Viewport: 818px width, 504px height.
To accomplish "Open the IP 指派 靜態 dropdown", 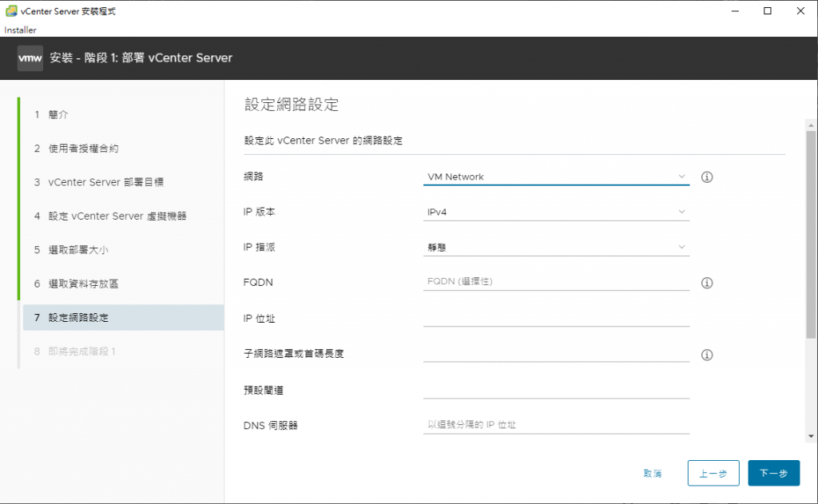I will [556, 248].
